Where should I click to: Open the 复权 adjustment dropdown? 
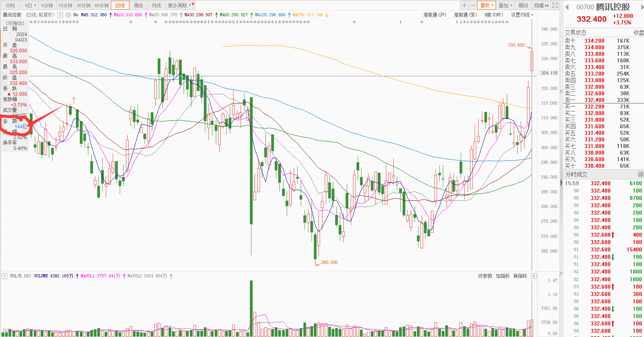pos(487,5)
